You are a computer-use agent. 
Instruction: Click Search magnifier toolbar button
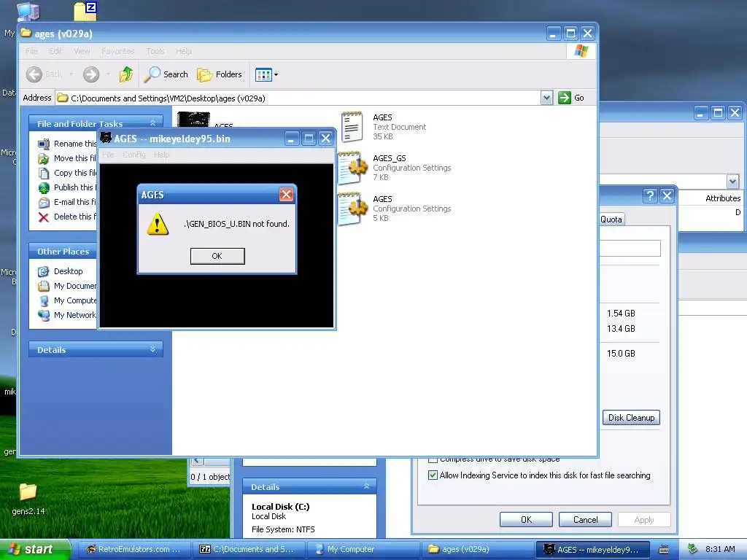(166, 74)
